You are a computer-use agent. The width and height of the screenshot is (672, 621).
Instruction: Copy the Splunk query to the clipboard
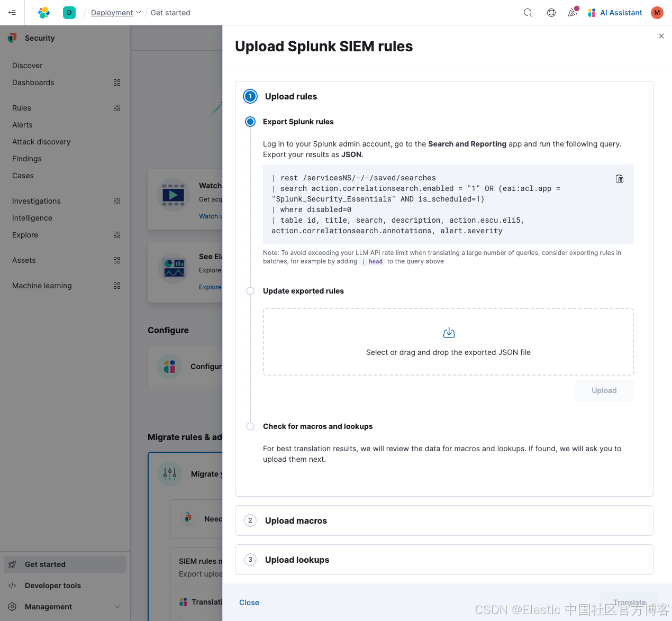(x=620, y=179)
